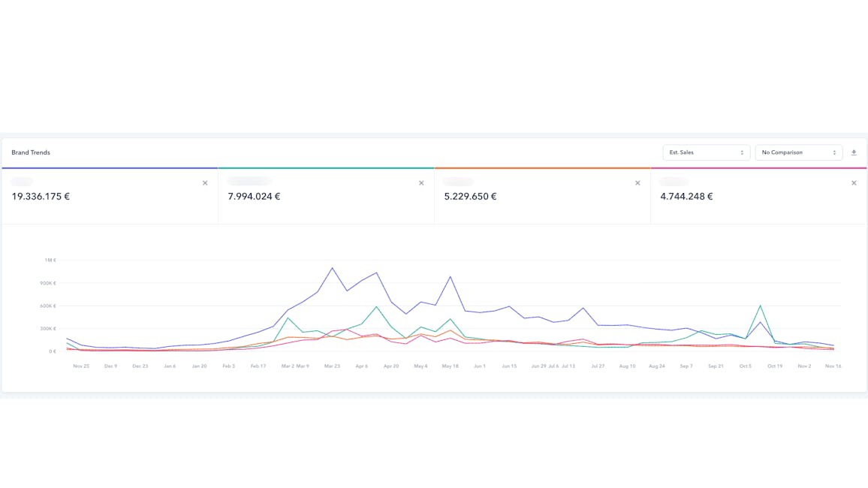Click the 1M € y-axis label
Image resolution: width=868 pixels, height=488 pixels.
[50, 261]
